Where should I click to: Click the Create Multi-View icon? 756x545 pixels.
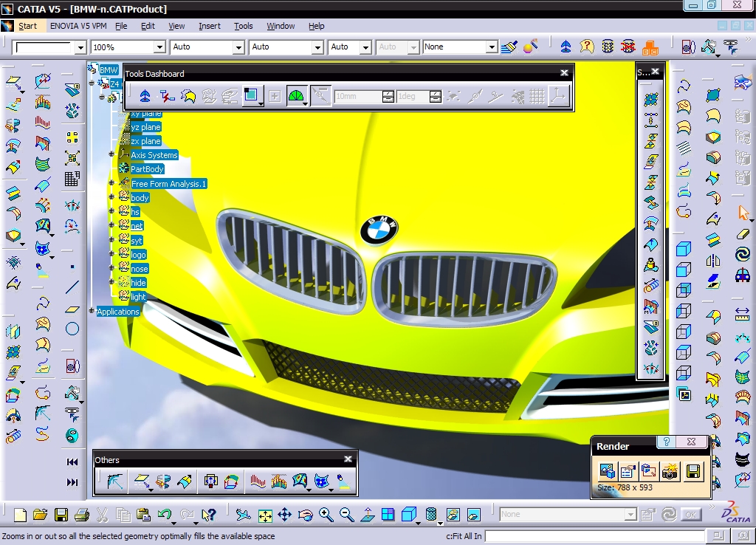click(388, 515)
